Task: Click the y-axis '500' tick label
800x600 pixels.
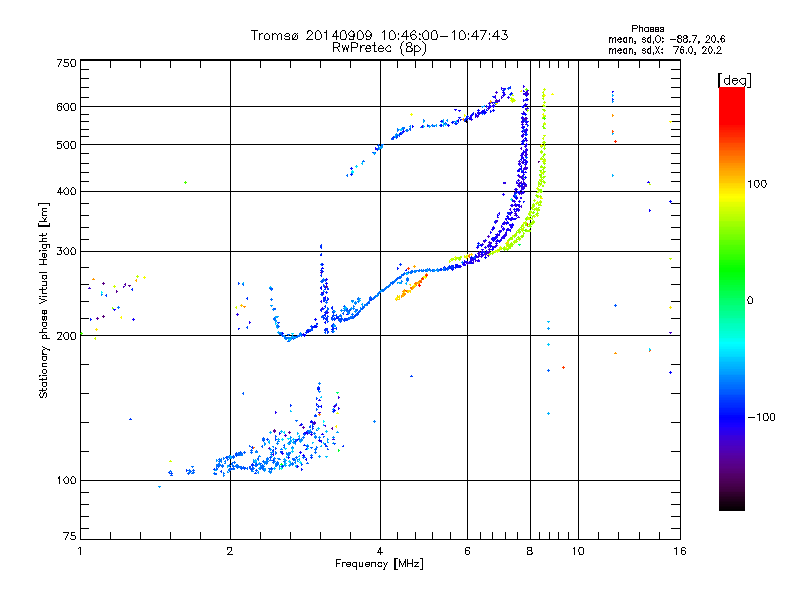Action: [x=66, y=145]
